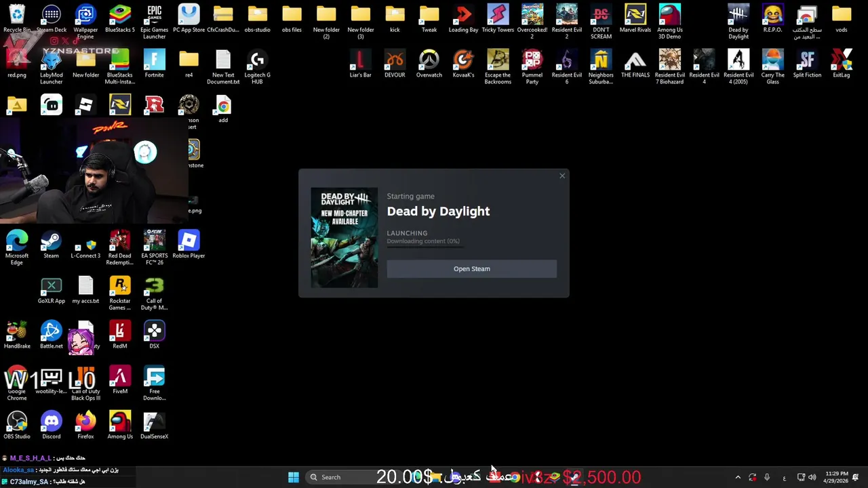Open PC App Store shortcut
The image size is (868, 488).
click(189, 18)
